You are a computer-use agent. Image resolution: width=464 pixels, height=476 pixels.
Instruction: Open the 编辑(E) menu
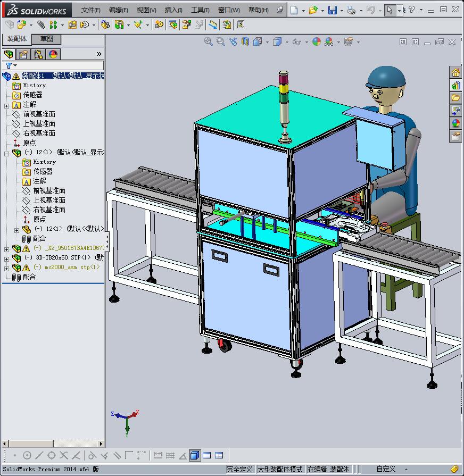click(119, 10)
